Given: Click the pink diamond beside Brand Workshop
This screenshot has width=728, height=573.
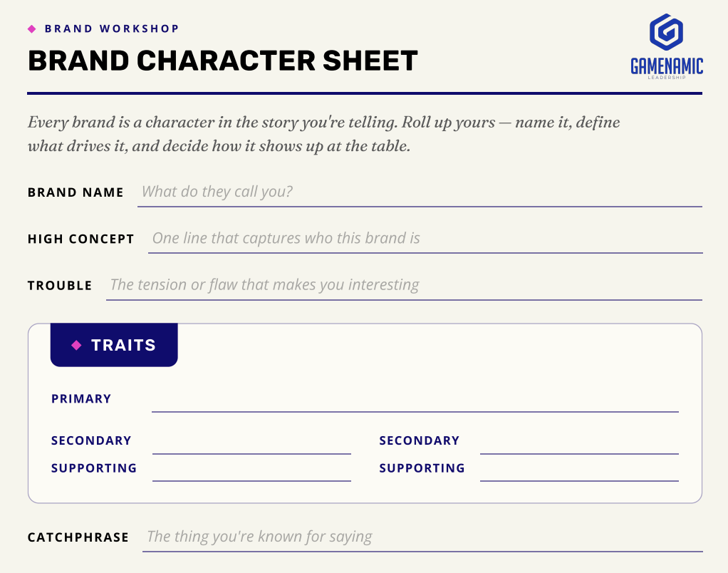Looking at the screenshot, I should tap(32, 29).
